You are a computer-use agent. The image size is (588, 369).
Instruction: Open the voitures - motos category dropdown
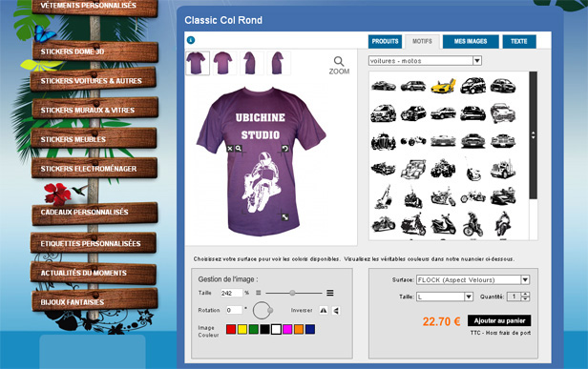[x=425, y=61]
